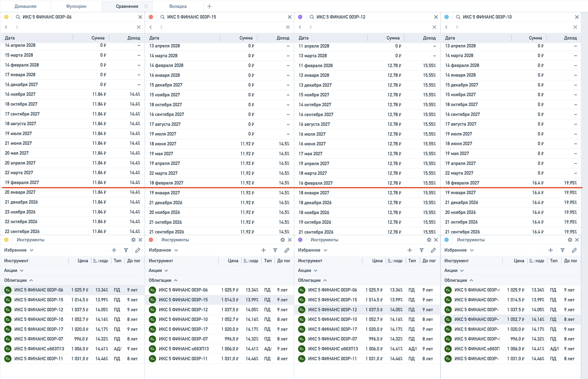Sort by Цена column in yellow-dot Инструменты panel

pyautogui.click(x=83, y=261)
